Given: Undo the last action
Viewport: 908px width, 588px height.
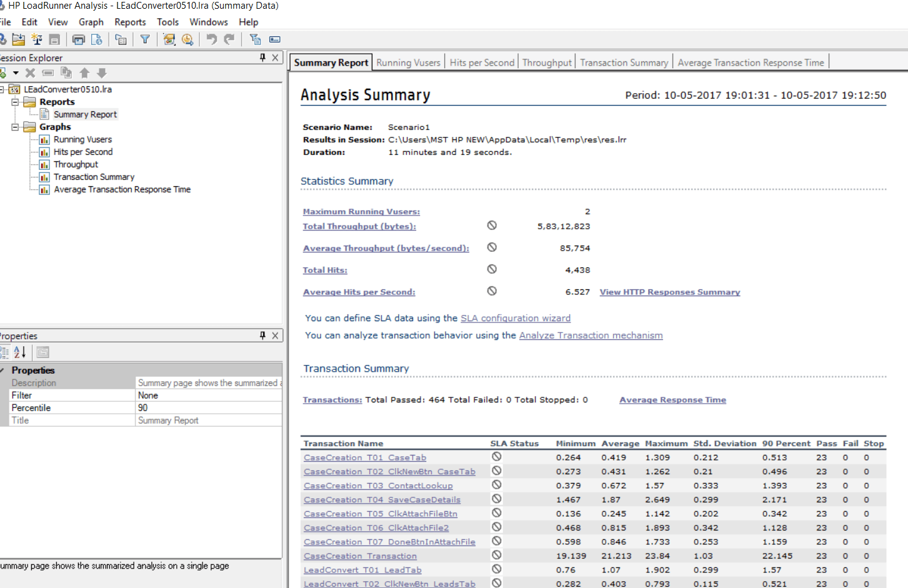Looking at the screenshot, I should (212, 39).
